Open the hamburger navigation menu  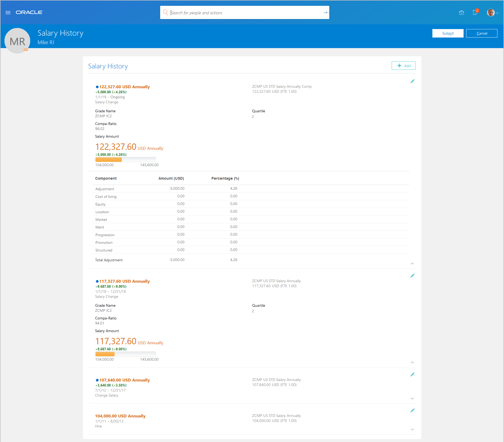8,13
